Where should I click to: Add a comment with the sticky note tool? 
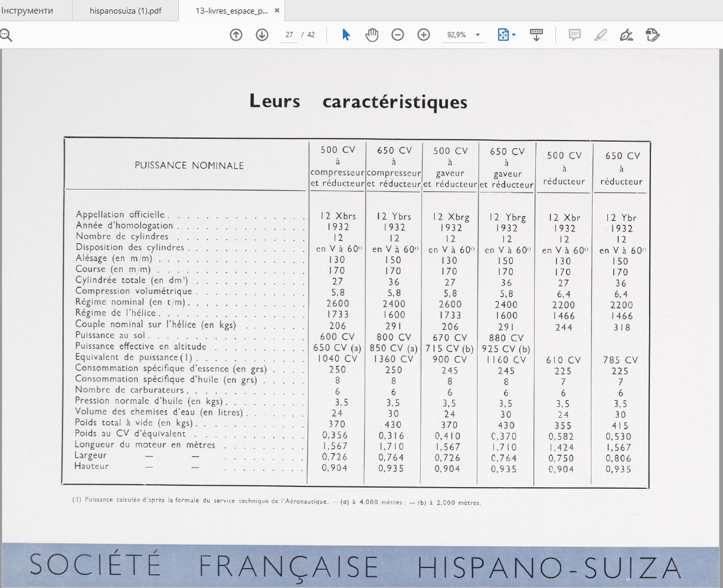coord(574,35)
